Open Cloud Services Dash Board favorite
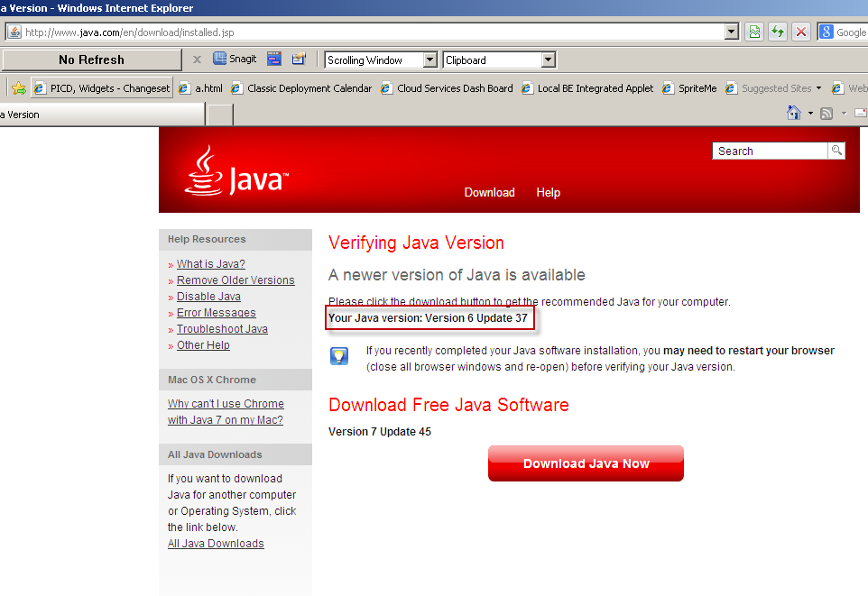The height and width of the screenshot is (596, 868). coord(447,88)
